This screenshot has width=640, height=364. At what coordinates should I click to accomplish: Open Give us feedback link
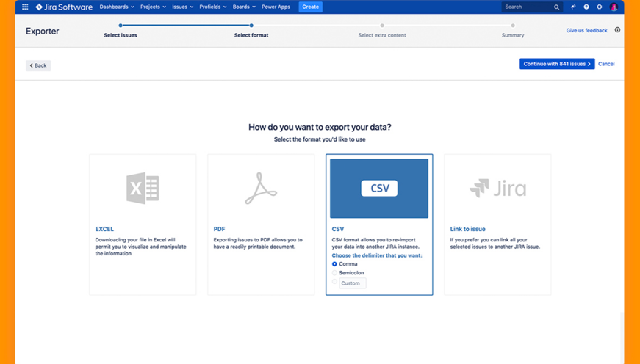click(586, 31)
